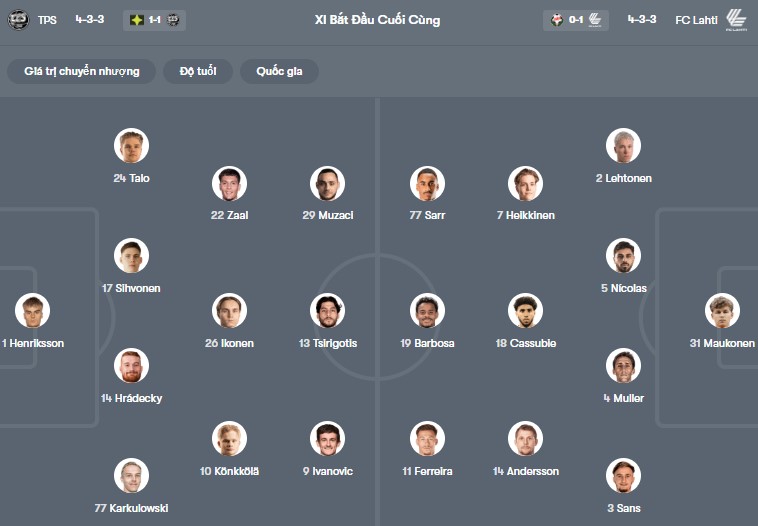Open Muzaci's player avatar
Image resolution: width=758 pixels, height=526 pixels.
(x=327, y=183)
